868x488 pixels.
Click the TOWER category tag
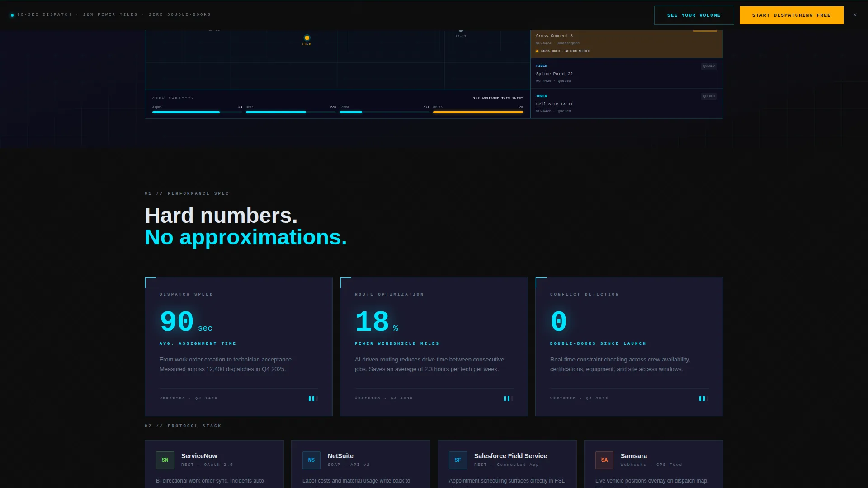point(542,96)
